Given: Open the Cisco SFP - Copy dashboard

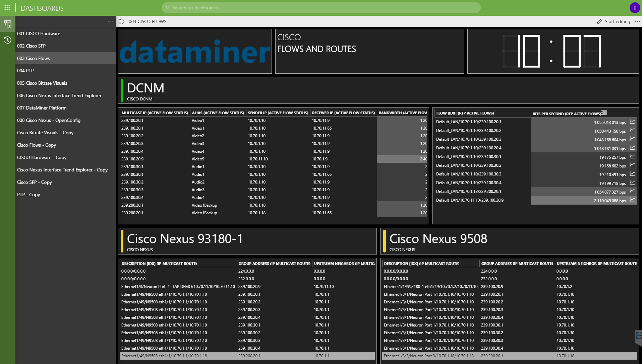Looking at the screenshot, I should (66, 182).
